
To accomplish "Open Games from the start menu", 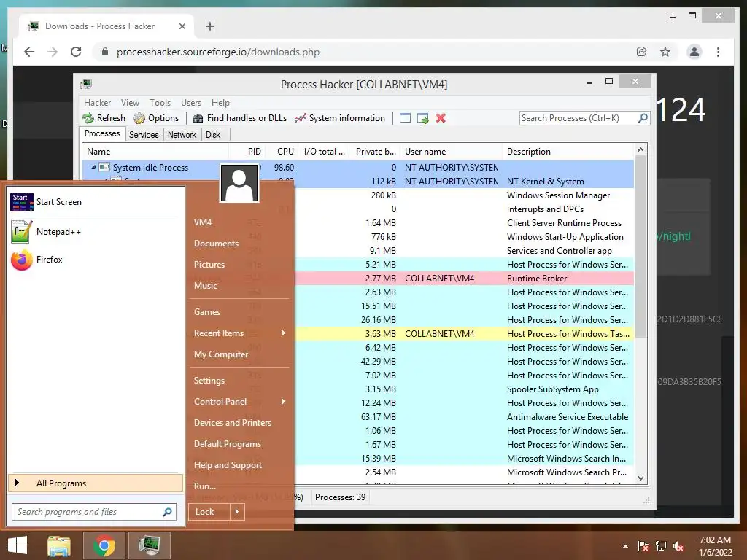I will (x=206, y=312).
